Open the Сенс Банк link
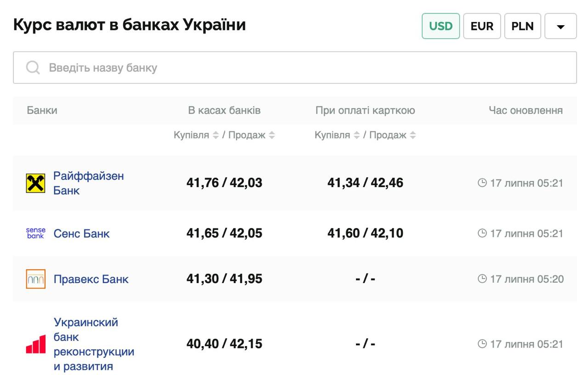588x375 pixels. (x=81, y=233)
